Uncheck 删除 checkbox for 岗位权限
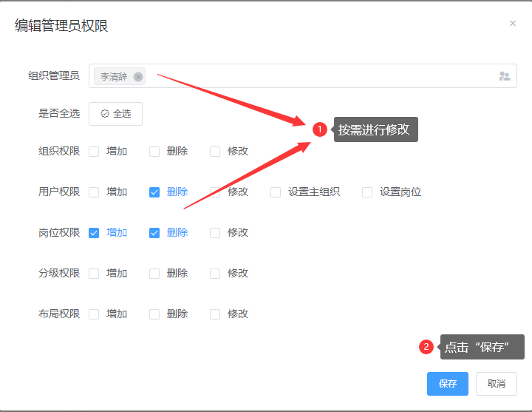The height and width of the screenshot is (412, 532). pos(154,233)
